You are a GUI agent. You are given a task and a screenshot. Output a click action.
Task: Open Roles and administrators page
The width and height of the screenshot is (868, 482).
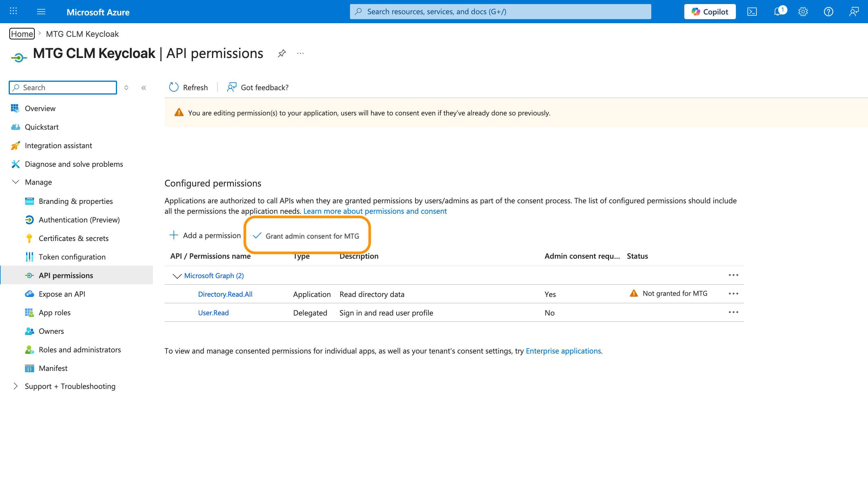point(80,349)
